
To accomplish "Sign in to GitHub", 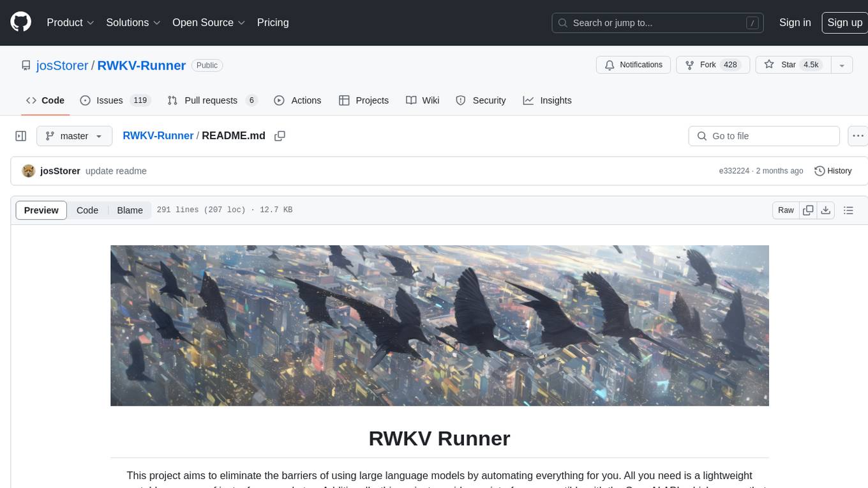I will click(795, 22).
